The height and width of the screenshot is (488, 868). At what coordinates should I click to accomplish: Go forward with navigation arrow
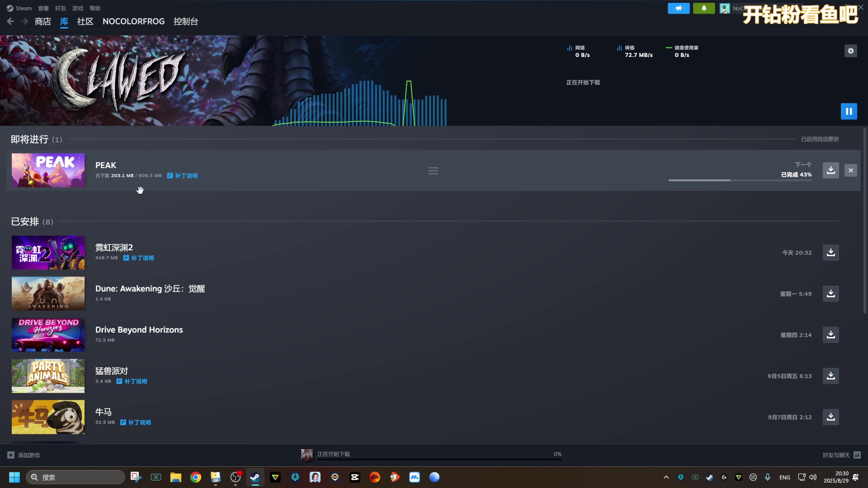tap(24, 21)
